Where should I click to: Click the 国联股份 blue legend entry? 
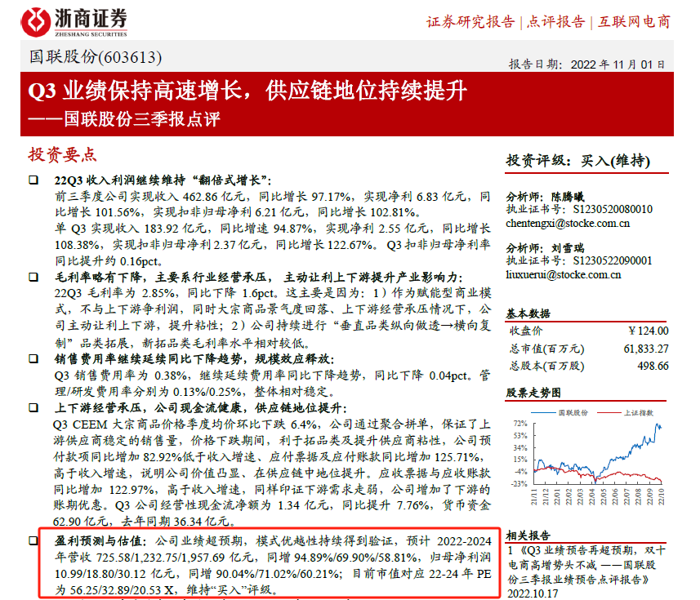coord(560,412)
